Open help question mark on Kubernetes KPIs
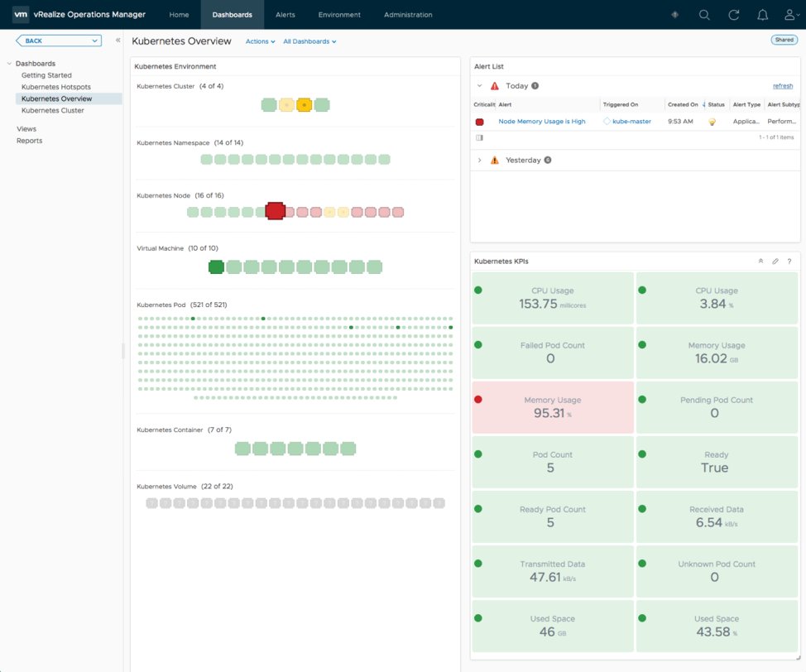Image resolution: width=806 pixels, height=672 pixels. click(789, 262)
